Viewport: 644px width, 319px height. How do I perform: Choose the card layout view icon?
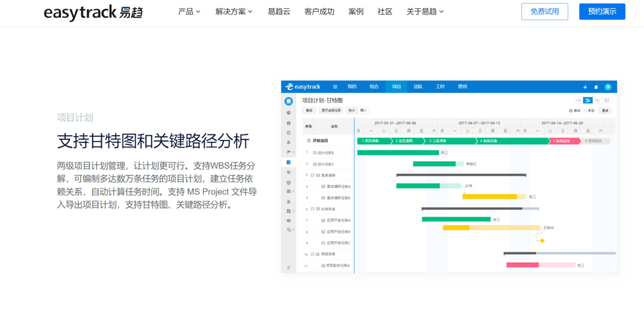(607, 100)
